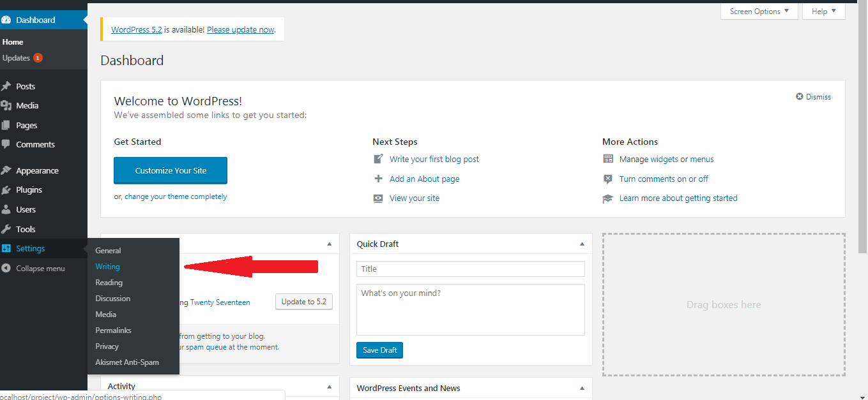Select Akismet Anti-Spam in Settings submenu

(127, 362)
